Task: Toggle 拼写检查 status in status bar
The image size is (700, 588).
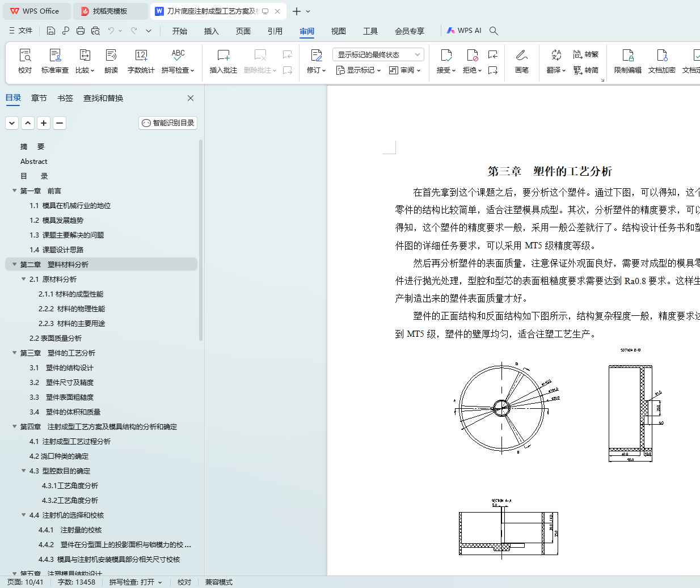Action: [136, 582]
